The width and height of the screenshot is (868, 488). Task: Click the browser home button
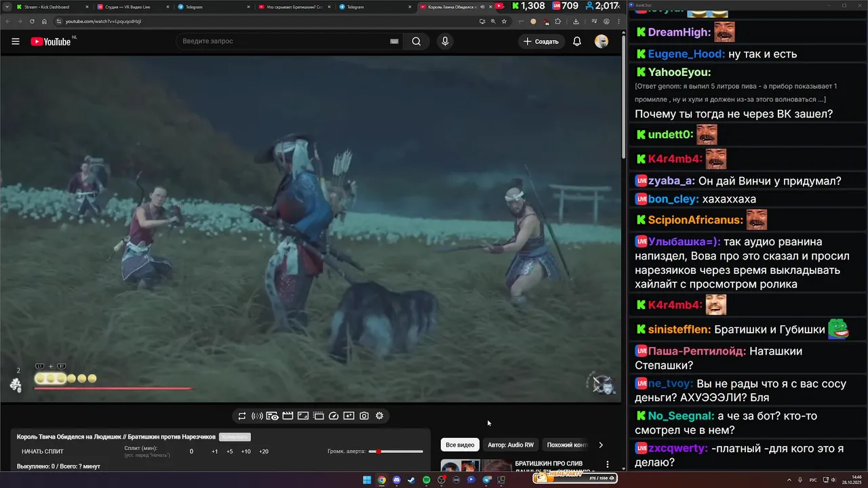[44, 21]
